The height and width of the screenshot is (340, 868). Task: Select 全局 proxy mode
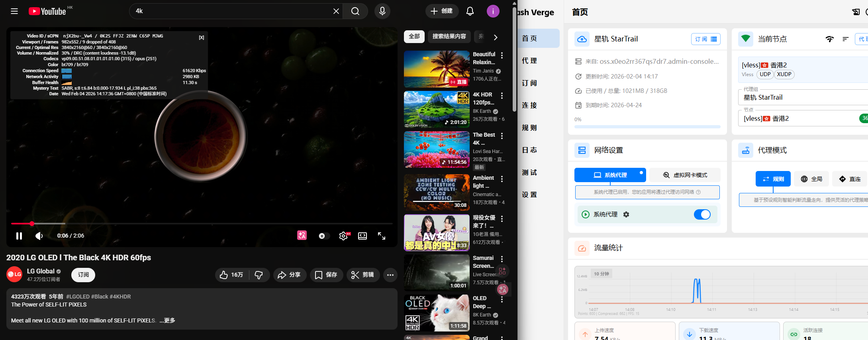point(811,179)
